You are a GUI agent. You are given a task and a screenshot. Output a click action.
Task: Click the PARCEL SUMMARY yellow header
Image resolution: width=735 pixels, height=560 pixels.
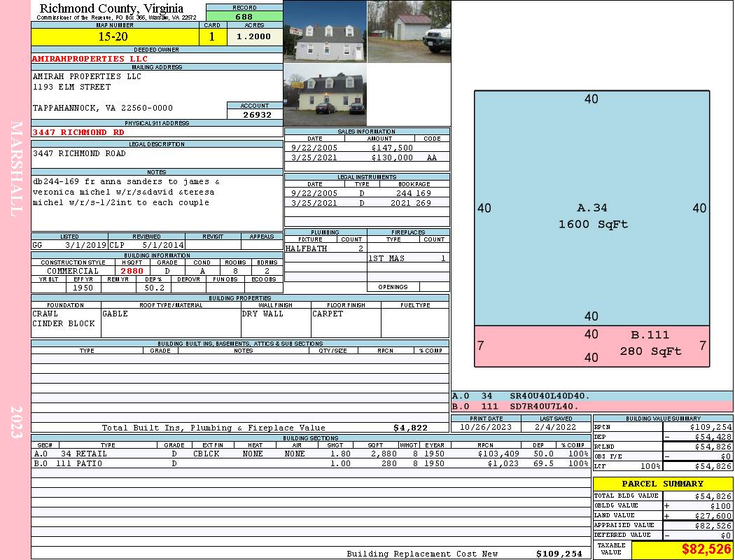coord(662,484)
